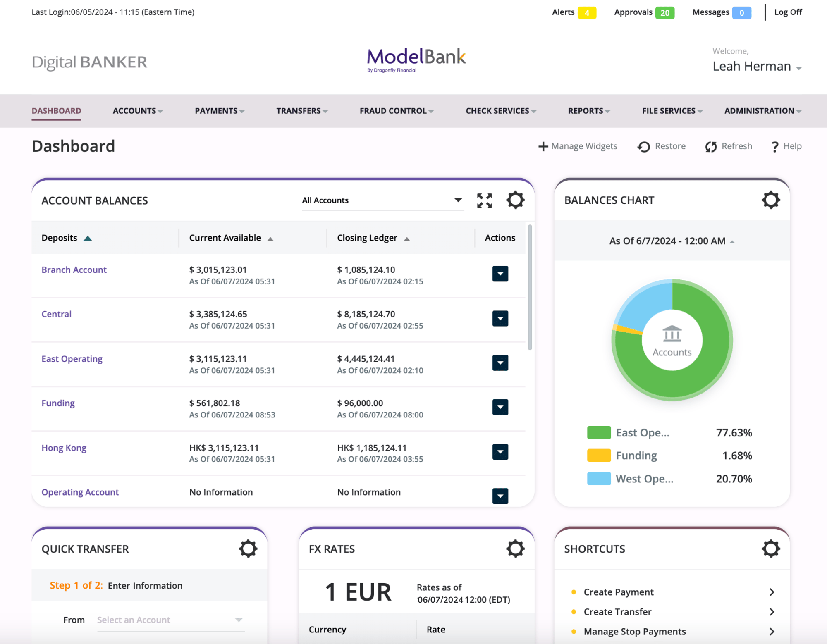Click green East Ope... legend swatch
Screen dimensions: 827x644
pos(599,432)
